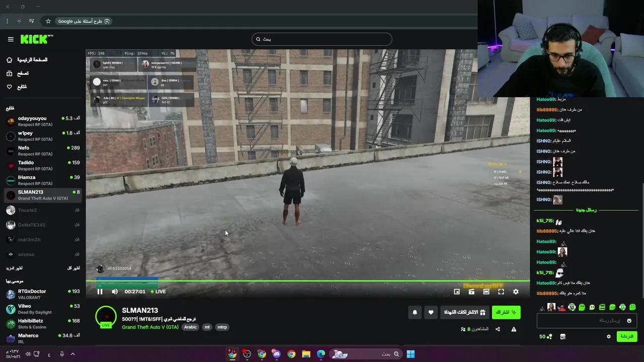Select the Arabic tag
This screenshot has width=644, height=362.
click(190, 327)
